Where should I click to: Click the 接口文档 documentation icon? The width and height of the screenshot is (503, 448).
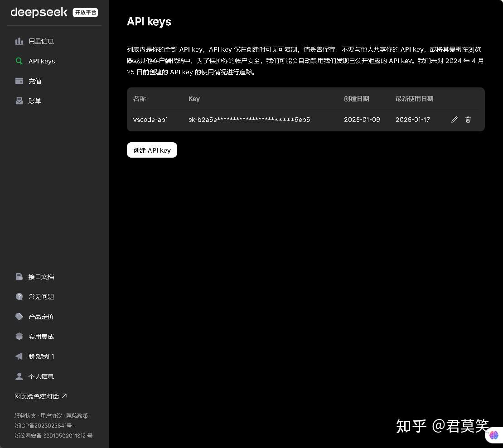(x=19, y=276)
